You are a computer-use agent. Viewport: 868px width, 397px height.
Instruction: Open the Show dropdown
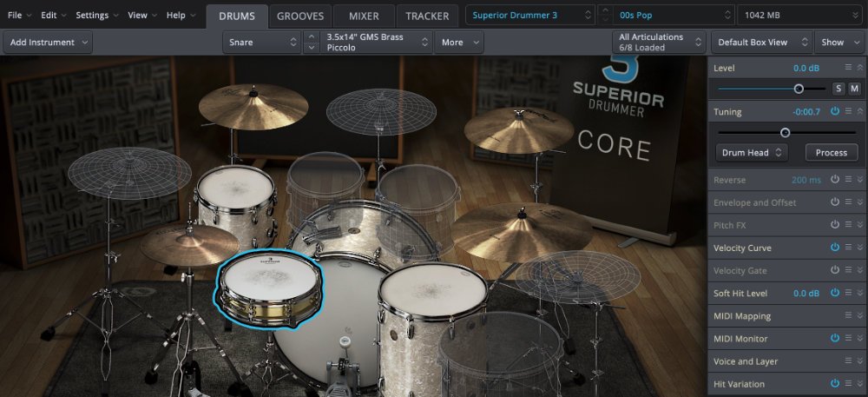(838, 42)
